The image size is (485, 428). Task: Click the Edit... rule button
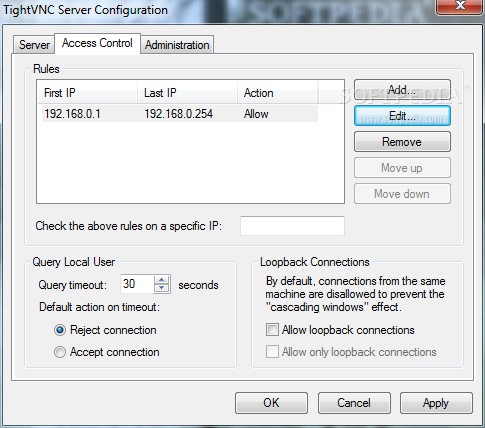[402, 116]
